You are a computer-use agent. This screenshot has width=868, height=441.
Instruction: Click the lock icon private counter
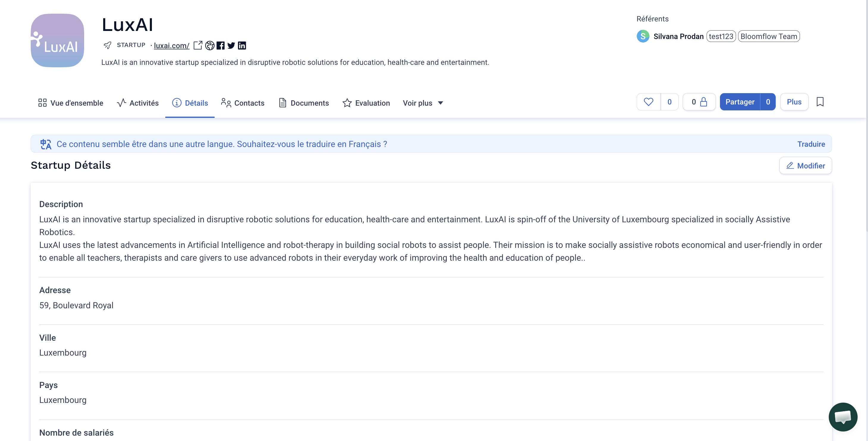tap(699, 102)
